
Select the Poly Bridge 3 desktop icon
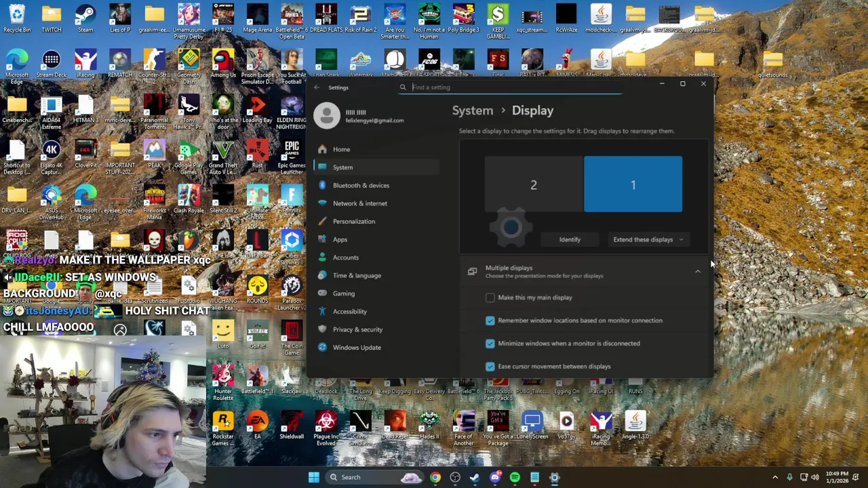[464, 19]
